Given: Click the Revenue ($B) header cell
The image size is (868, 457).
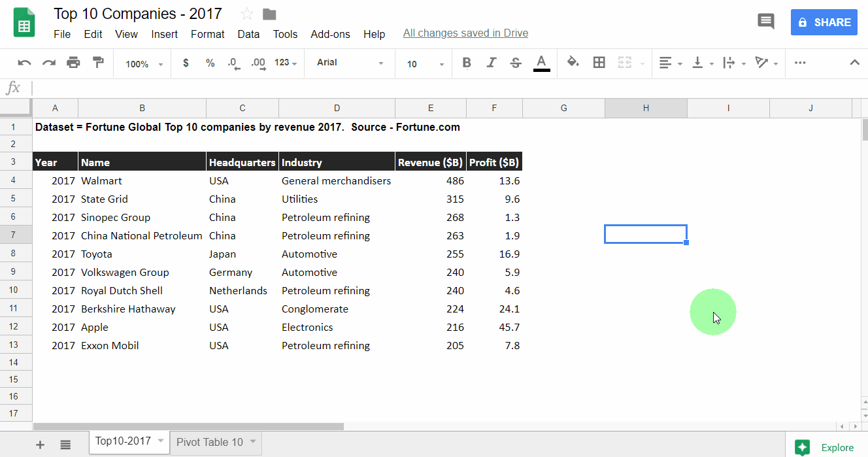Looking at the screenshot, I should [431, 162].
